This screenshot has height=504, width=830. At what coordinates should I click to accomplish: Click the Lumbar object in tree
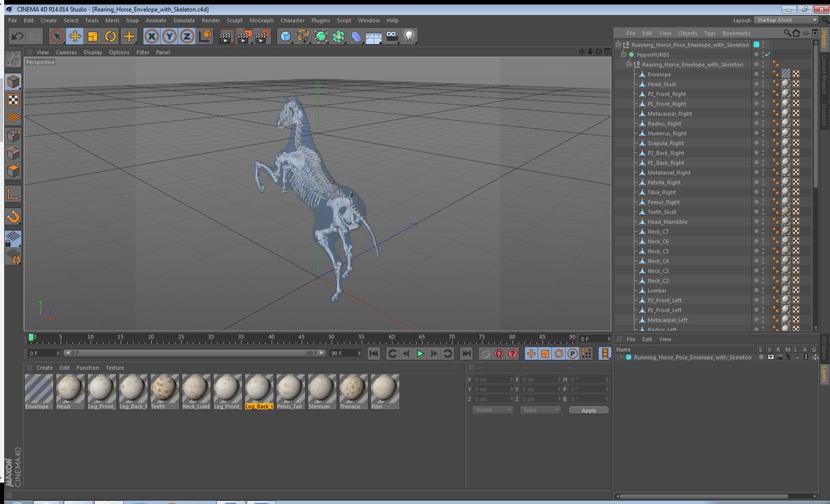657,290
